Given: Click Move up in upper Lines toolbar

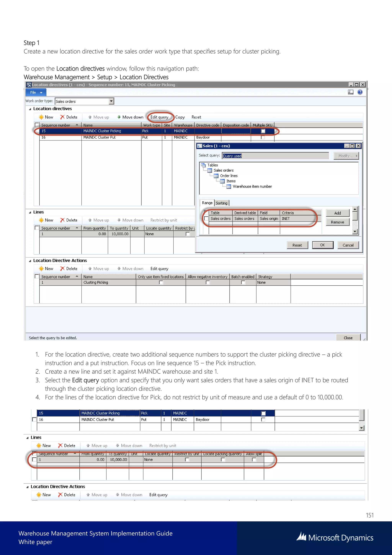Looking at the screenshot, I should [99, 220].
